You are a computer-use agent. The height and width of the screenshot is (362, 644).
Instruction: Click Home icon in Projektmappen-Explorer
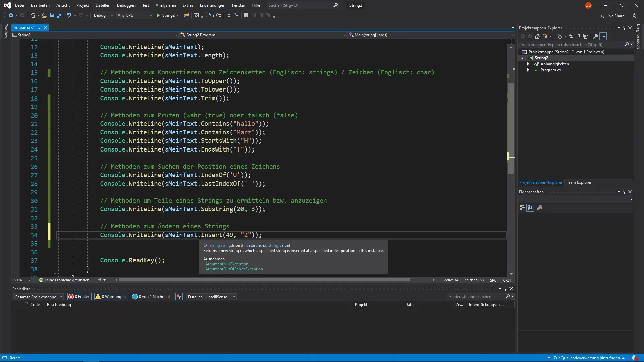point(537,36)
